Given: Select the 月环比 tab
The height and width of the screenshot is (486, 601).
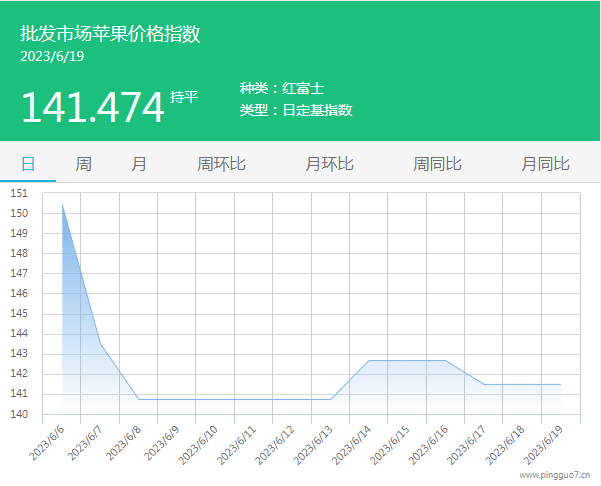Looking at the screenshot, I should coord(329,164).
